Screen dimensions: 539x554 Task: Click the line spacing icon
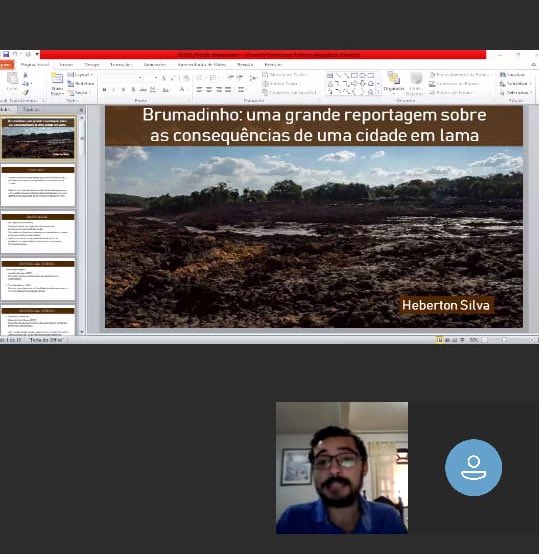pos(253,78)
